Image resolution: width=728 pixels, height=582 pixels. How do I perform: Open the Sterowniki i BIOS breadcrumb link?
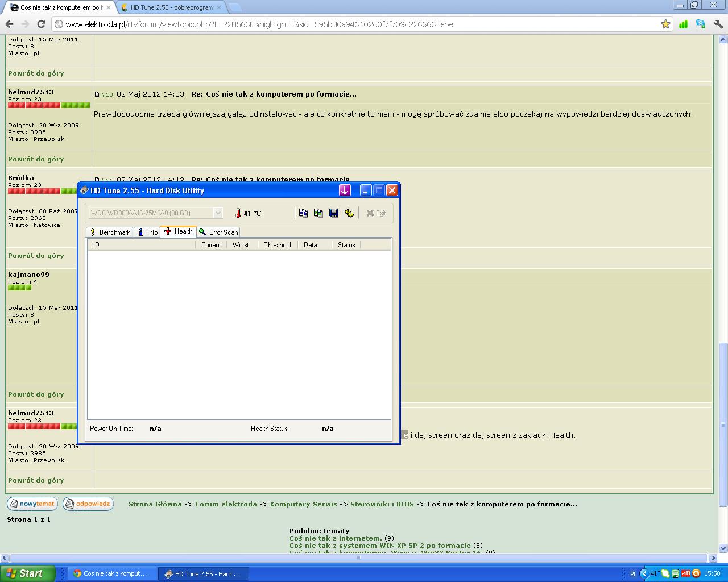[x=382, y=504]
